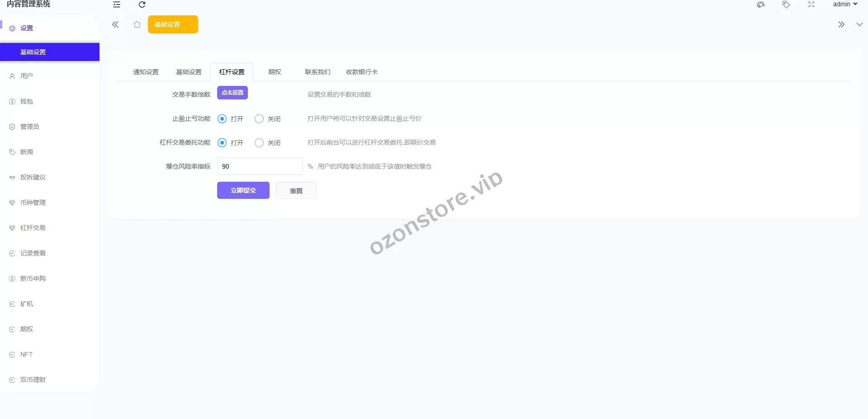Click the refresh page icon
The height and width of the screenshot is (419, 868).
pos(142,5)
